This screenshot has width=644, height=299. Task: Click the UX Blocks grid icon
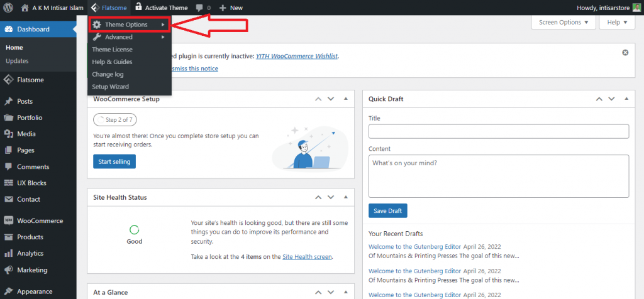coord(8,183)
